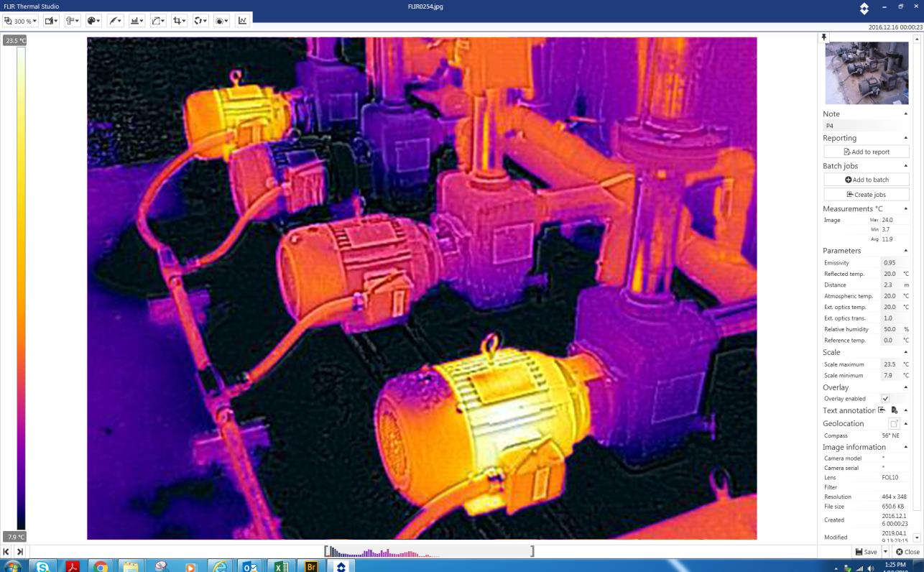Viewport: 924px width, 572px height.
Task: Open the 300 % zoom level dropdown
Action: (20, 21)
